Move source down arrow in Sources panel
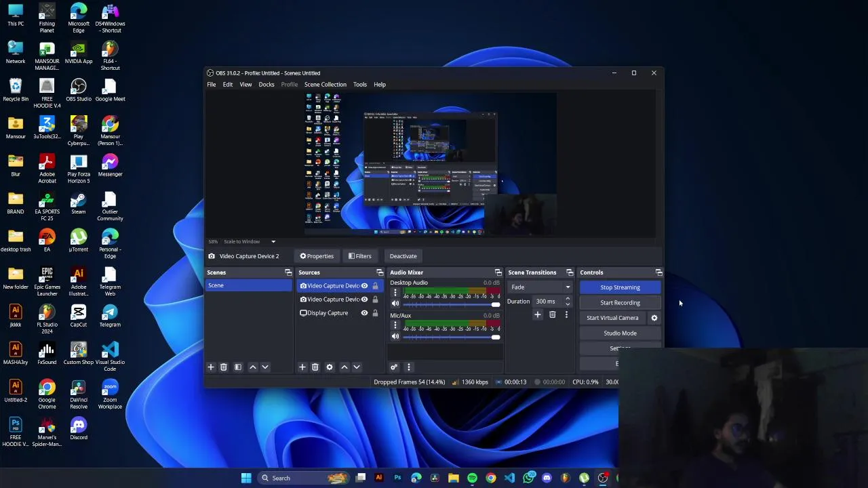 tap(357, 367)
